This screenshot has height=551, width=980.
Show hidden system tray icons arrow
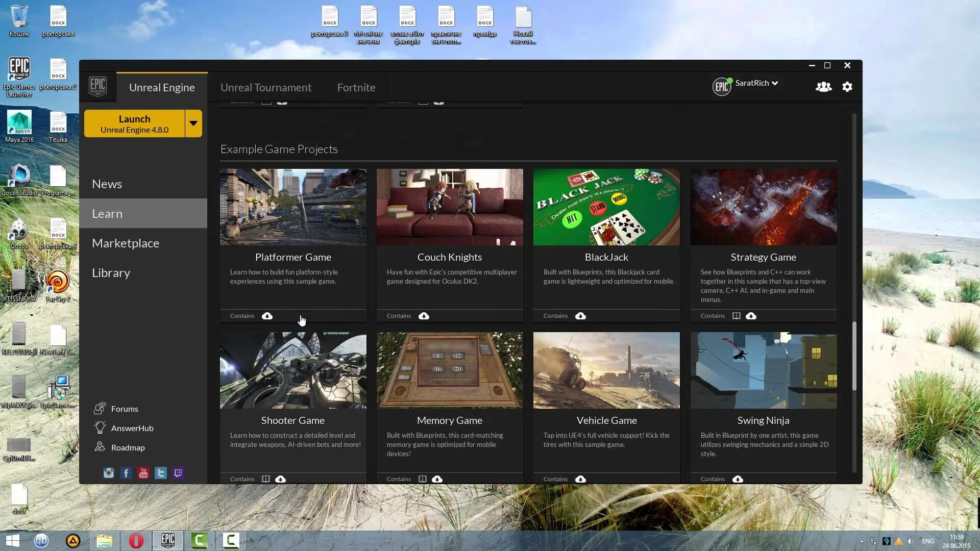click(x=862, y=541)
